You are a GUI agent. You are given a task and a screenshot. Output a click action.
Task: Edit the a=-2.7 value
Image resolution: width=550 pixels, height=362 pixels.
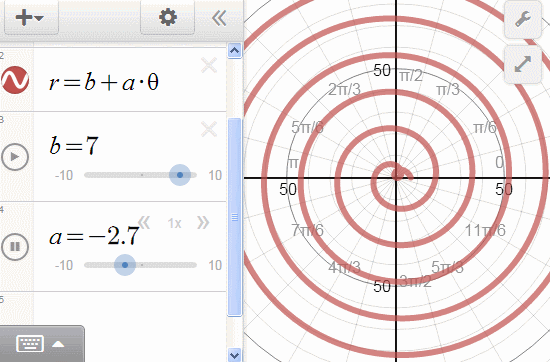point(94,236)
